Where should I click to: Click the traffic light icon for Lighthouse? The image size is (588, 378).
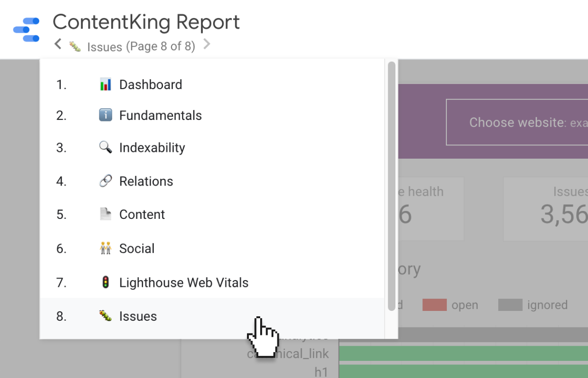[105, 283]
